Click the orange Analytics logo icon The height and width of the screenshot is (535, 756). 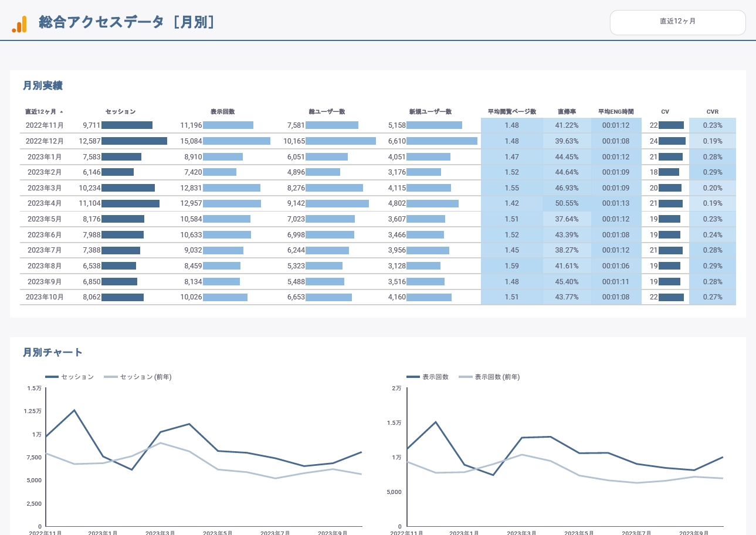[19, 23]
